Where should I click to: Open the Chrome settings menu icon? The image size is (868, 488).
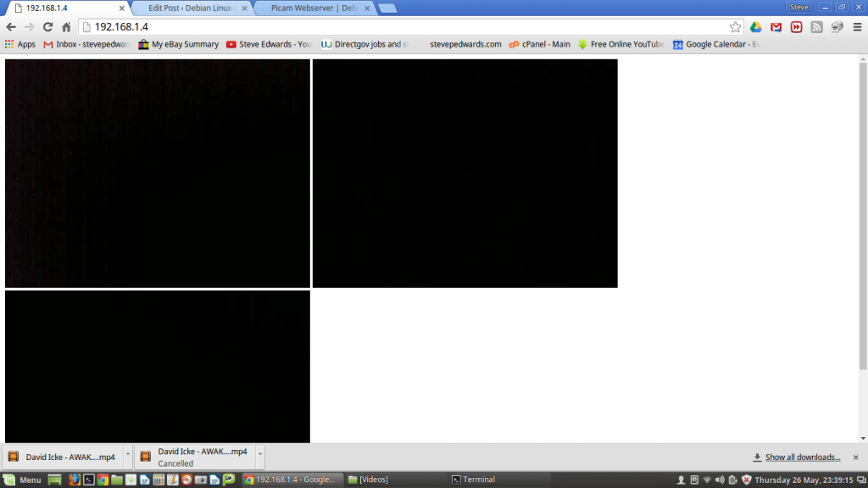click(858, 26)
